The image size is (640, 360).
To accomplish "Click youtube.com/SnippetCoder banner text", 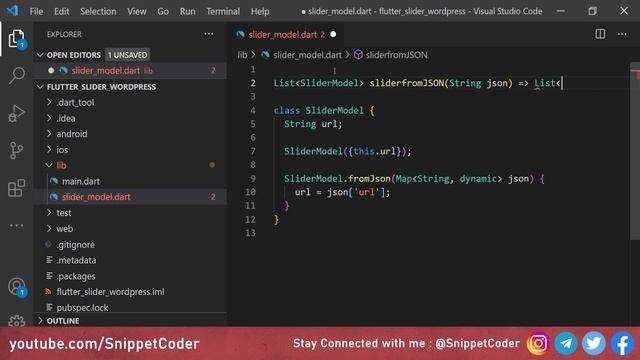I will point(104,344).
